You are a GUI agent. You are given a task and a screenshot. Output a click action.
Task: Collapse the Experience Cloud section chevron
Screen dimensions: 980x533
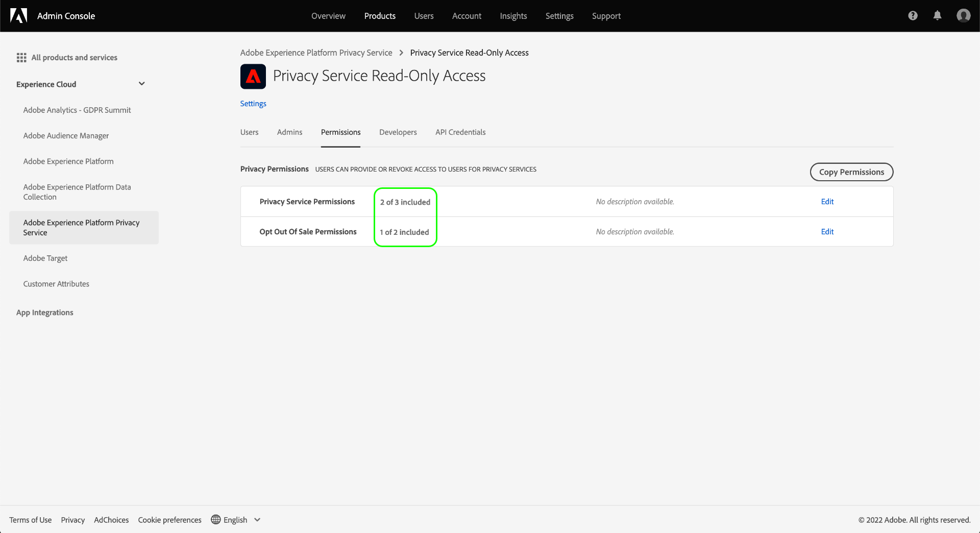[142, 84]
